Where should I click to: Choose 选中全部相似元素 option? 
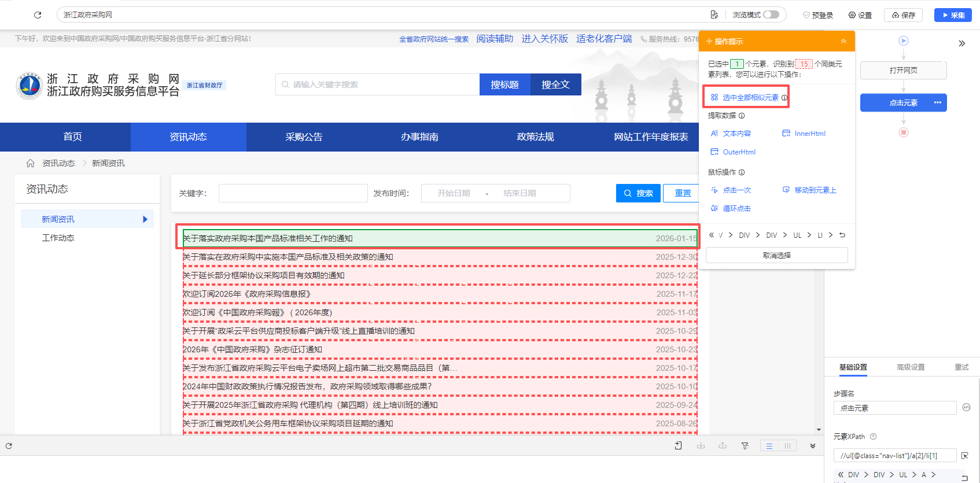745,97
